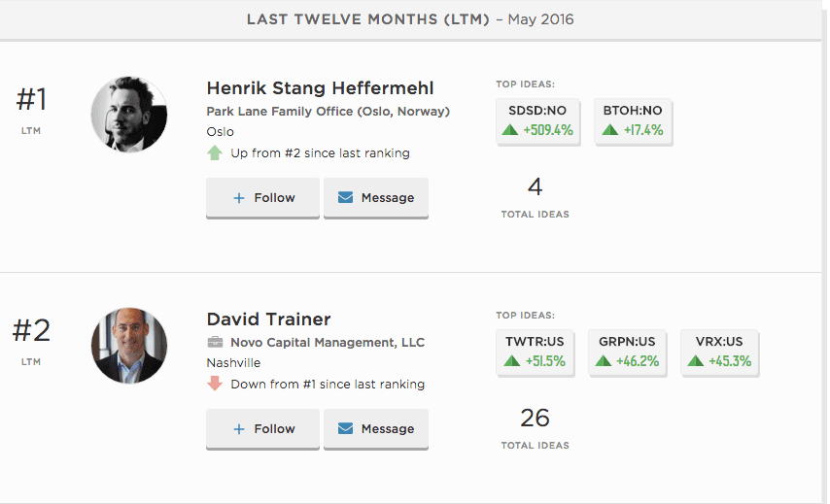830x504 pixels.
Task: Click the name David Trainer
Action: point(269,319)
